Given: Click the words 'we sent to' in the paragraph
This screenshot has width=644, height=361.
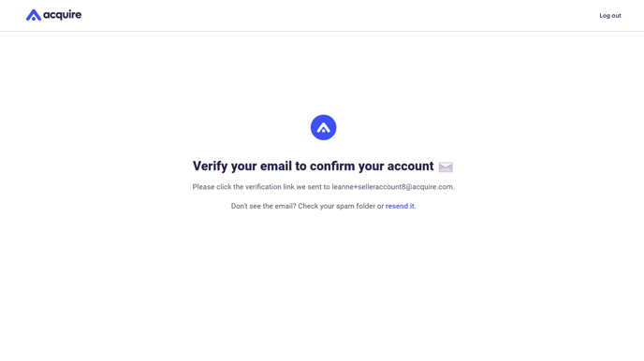Looking at the screenshot, I should 313,187.
